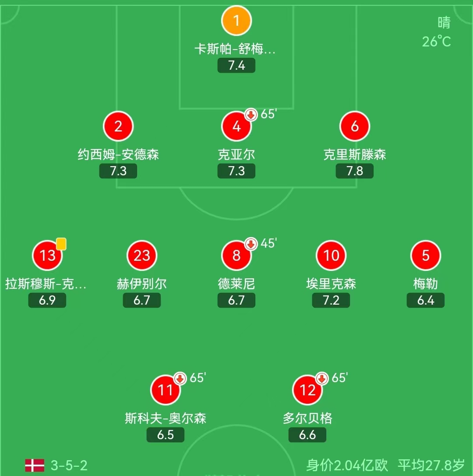Click 斯科夫-奥尔森's 6.5 rating label
Viewport: 473px width, 476px height.
point(165,435)
